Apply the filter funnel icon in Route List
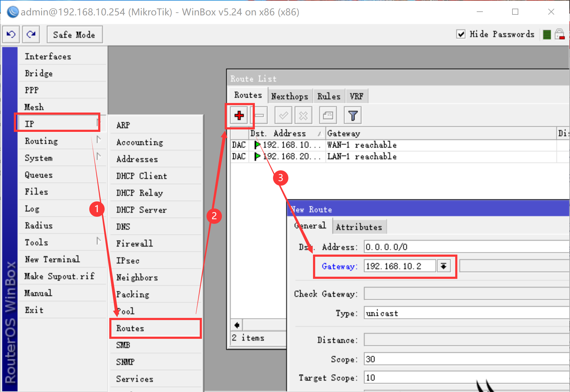The height and width of the screenshot is (392, 570). (x=352, y=115)
